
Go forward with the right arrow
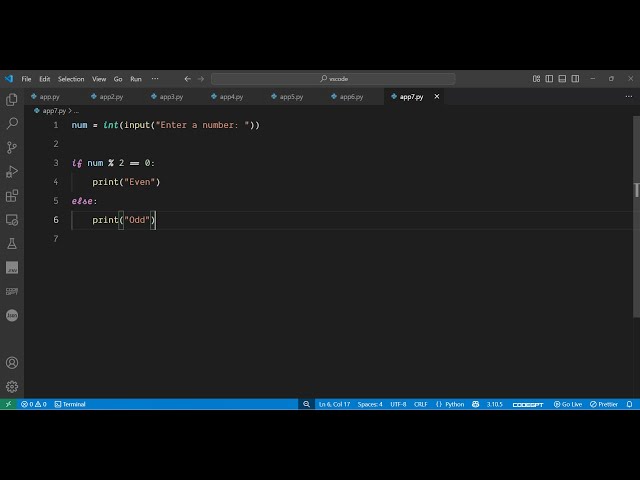pyautogui.click(x=201, y=79)
